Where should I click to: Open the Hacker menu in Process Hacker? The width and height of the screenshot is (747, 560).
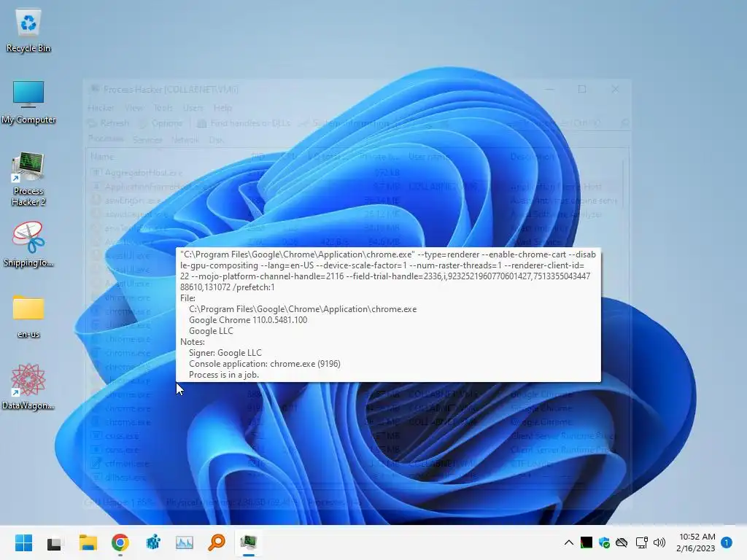pos(101,108)
